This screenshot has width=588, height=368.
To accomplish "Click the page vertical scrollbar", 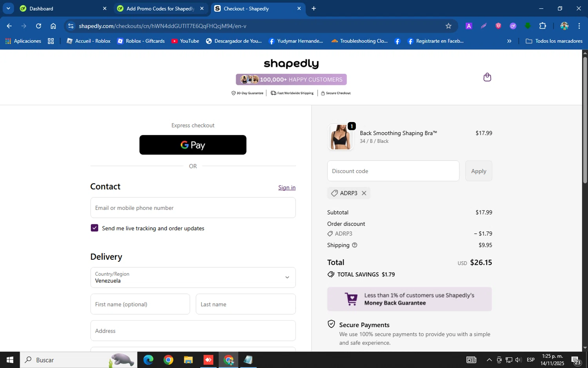I will [x=585, y=120].
